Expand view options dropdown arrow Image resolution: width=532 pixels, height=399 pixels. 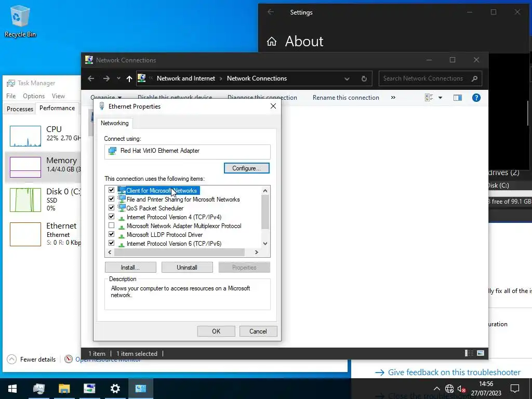click(441, 98)
